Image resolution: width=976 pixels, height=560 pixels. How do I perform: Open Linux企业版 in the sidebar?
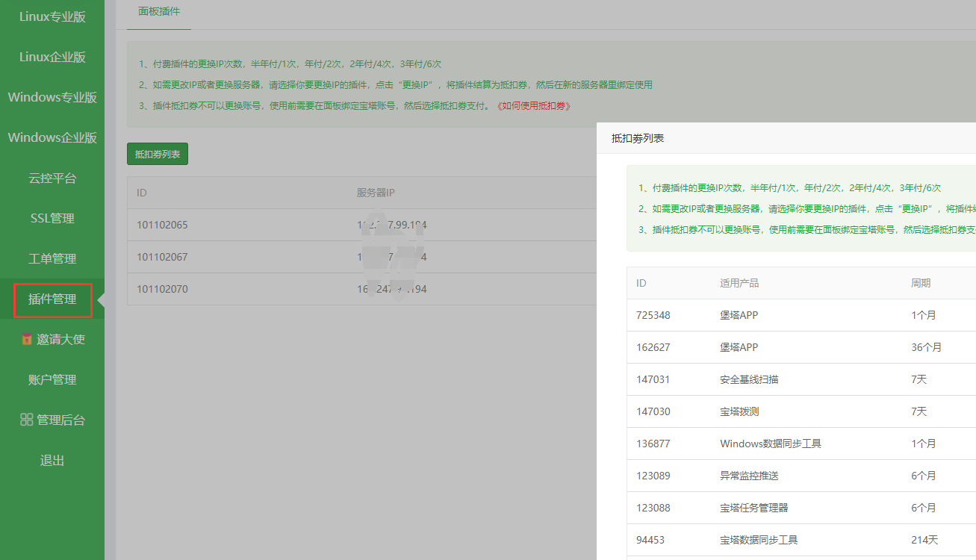pyautogui.click(x=52, y=57)
